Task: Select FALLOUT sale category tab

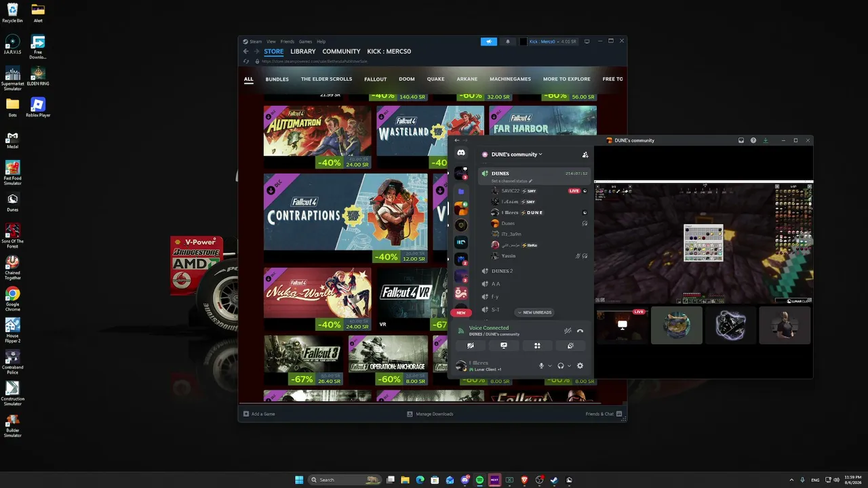Action: click(x=375, y=79)
